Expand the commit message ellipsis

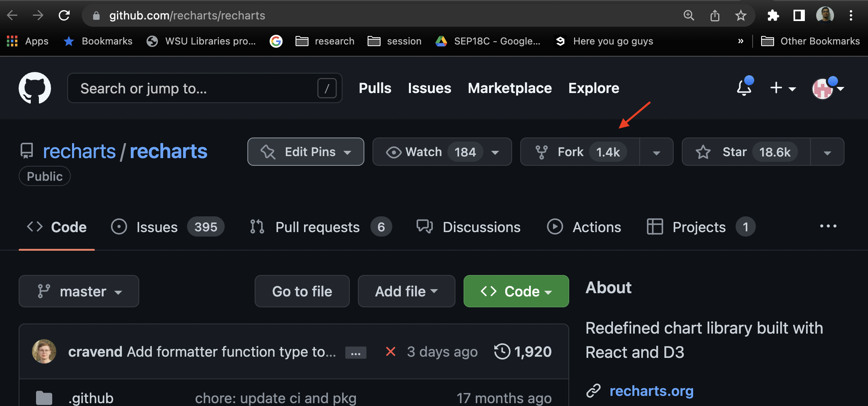click(x=355, y=352)
